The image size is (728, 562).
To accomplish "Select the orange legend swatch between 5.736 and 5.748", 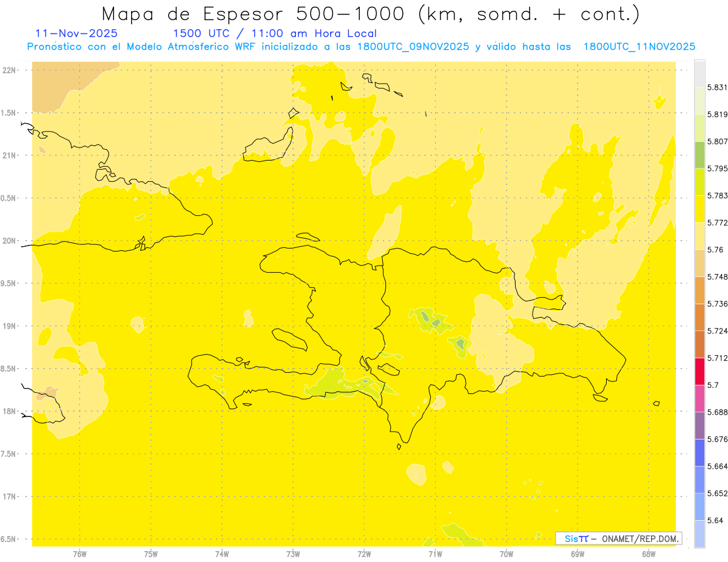I will coord(699,289).
